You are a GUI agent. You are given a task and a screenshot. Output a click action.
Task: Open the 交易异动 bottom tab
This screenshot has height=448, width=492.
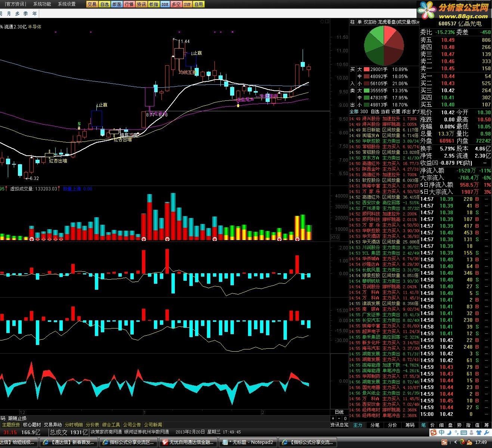53,425
